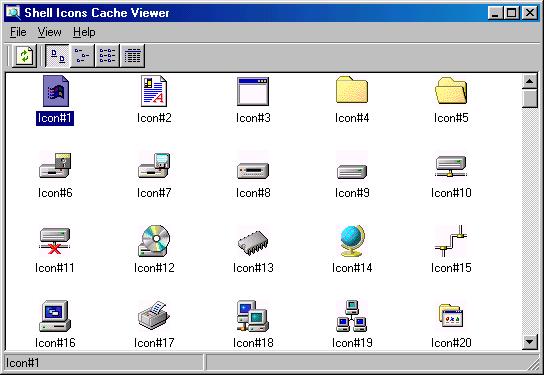Select the Icon#8 removable drive icon
544x375 pixels.
click(x=253, y=170)
